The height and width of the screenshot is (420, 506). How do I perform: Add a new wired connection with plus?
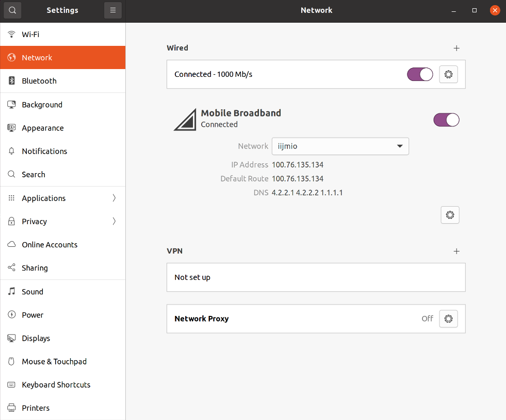tap(456, 48)
